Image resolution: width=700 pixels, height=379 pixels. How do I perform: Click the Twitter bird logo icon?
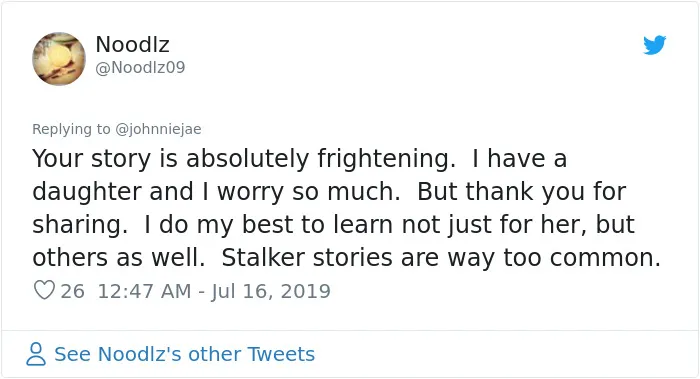pyautogui.click(x=654, y=45)
